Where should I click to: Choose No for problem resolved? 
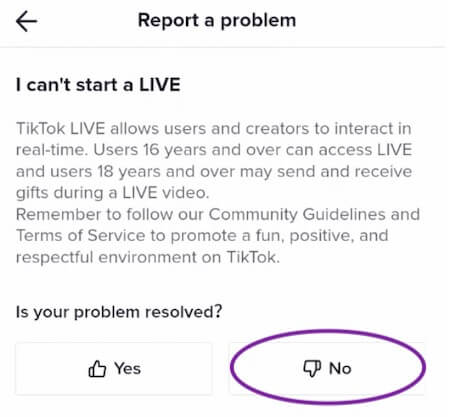(x=327, y=369)
